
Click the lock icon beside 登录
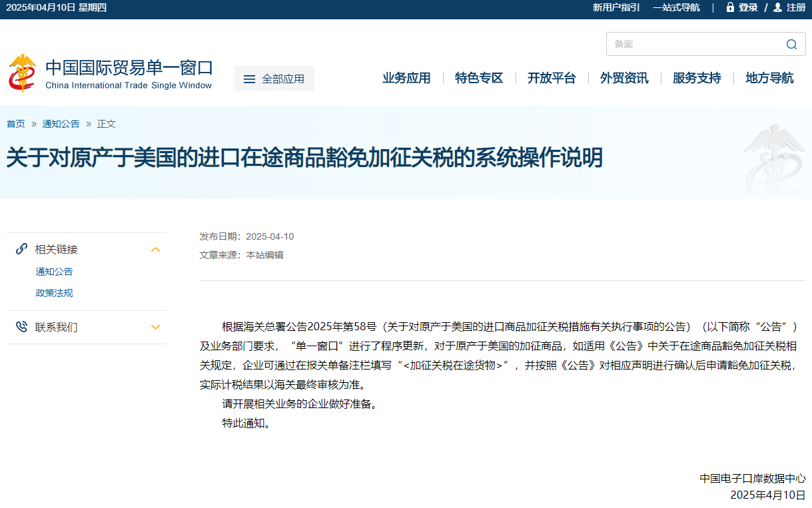point(730,7)
